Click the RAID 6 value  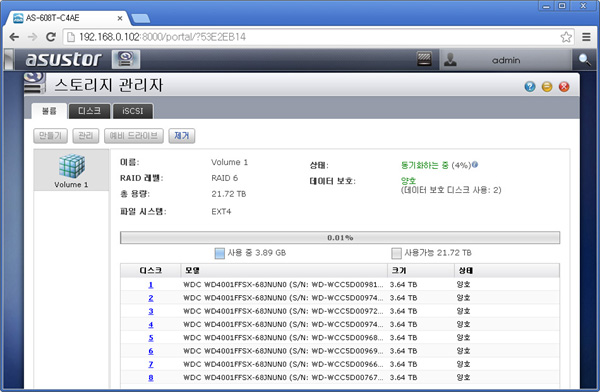tap(225, 178)
